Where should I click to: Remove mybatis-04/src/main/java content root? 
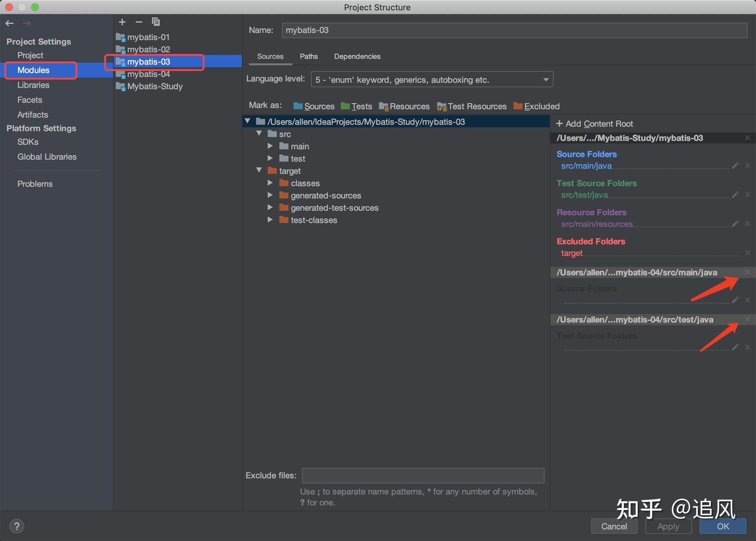pos(748,272)
